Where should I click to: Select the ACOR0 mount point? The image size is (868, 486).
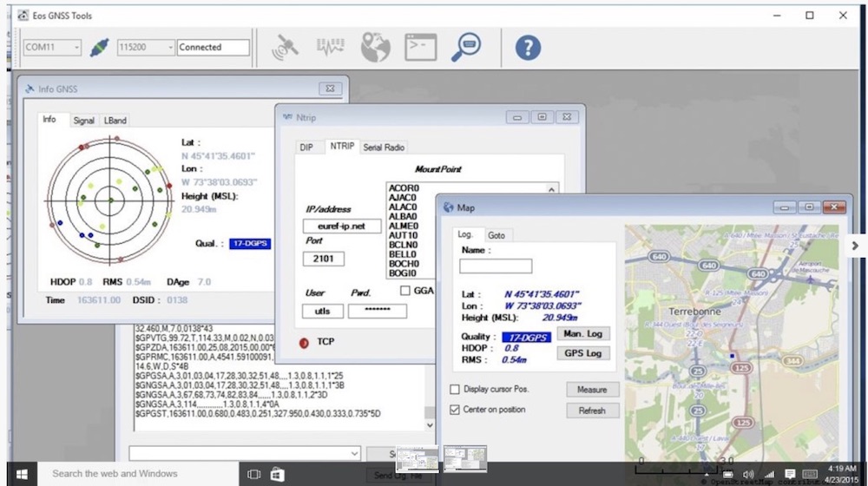pos(404,188)
